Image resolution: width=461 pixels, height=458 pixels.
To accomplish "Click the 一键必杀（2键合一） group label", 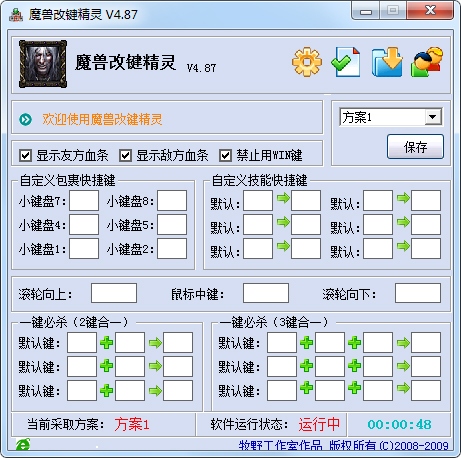I will 74,322.
